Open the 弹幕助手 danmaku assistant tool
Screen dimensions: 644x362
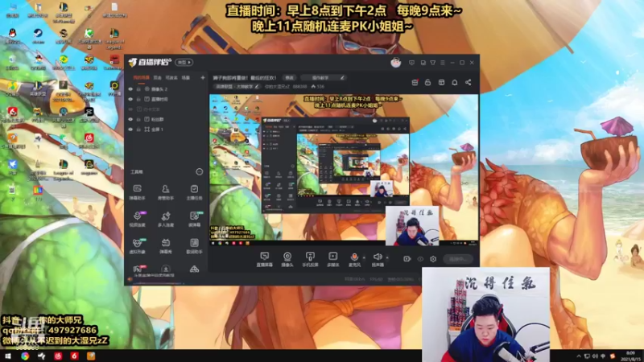tap(137, 191)
